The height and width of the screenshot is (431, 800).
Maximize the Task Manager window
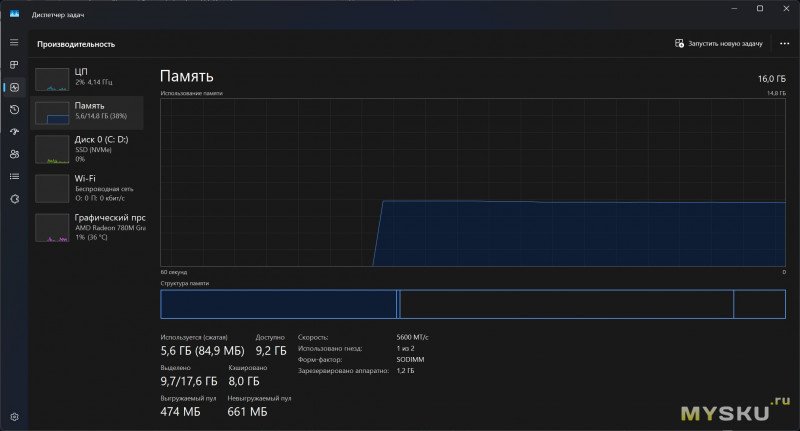click(x=759, y=9)
